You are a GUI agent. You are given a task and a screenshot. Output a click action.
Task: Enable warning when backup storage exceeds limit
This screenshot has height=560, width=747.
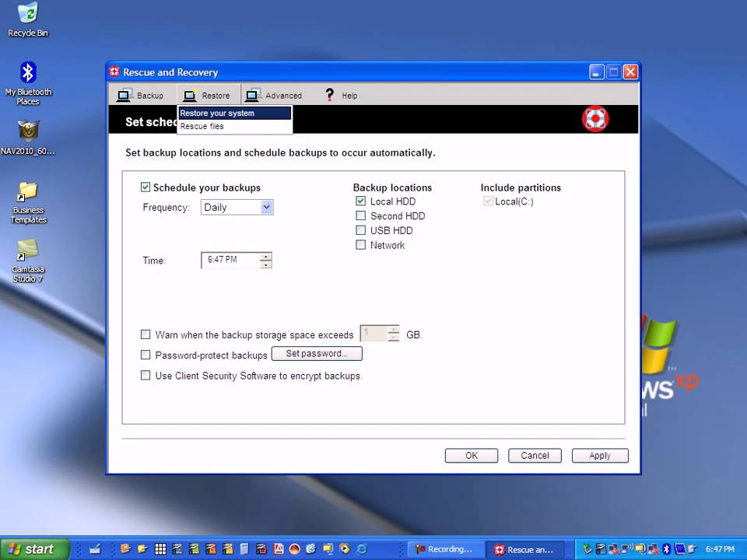(x=146, y=334)
